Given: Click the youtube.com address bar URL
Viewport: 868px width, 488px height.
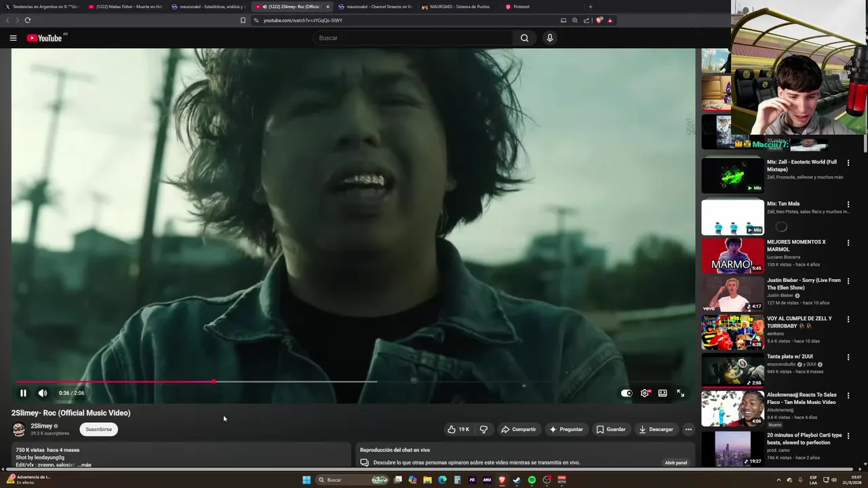Looking at the screenshot, I should click(303, 20).
